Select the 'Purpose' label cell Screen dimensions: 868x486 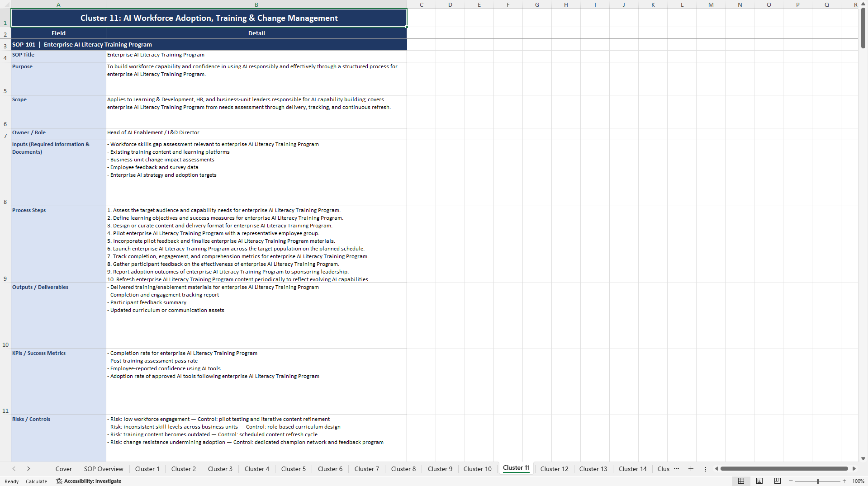pyautogui.click(x=58, y=79)
